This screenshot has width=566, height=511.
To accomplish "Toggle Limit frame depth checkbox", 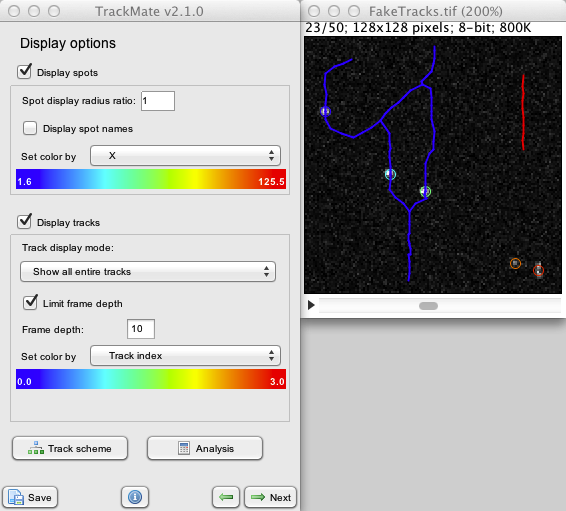I will pos(30,302).
